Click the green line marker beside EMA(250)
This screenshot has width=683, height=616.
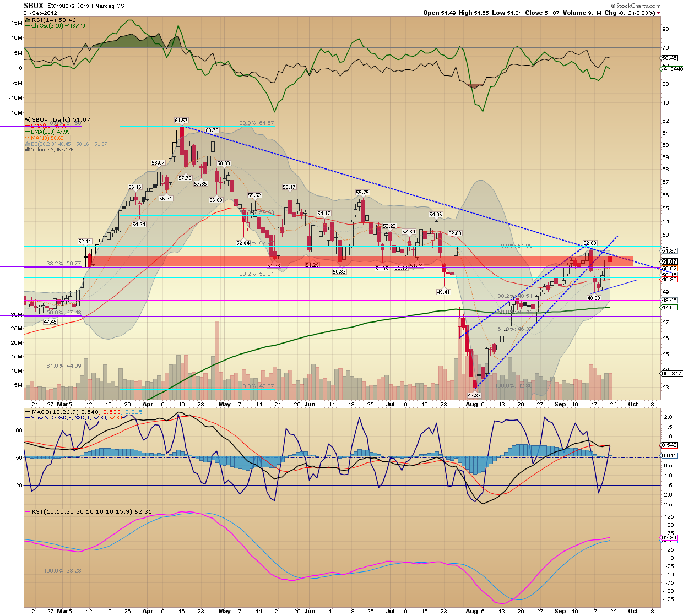click(28, 132)
